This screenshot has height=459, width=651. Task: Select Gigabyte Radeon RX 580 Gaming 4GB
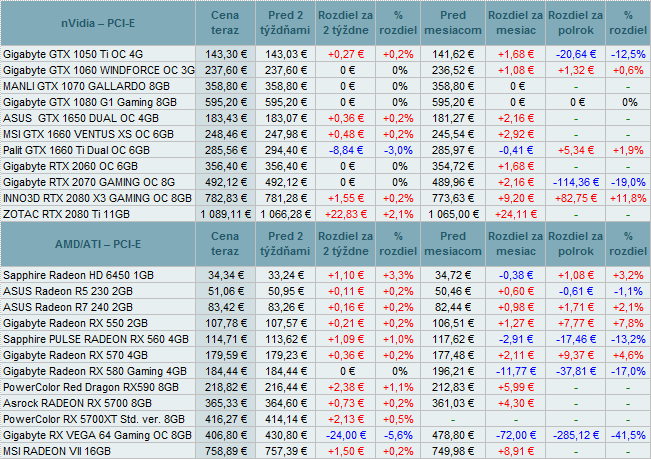coord(95,371)
